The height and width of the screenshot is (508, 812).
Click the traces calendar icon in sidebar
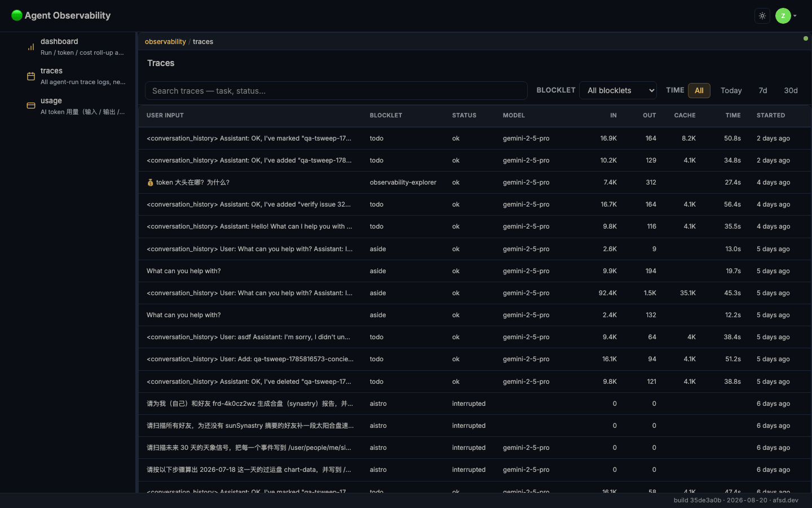coord(31,76)
